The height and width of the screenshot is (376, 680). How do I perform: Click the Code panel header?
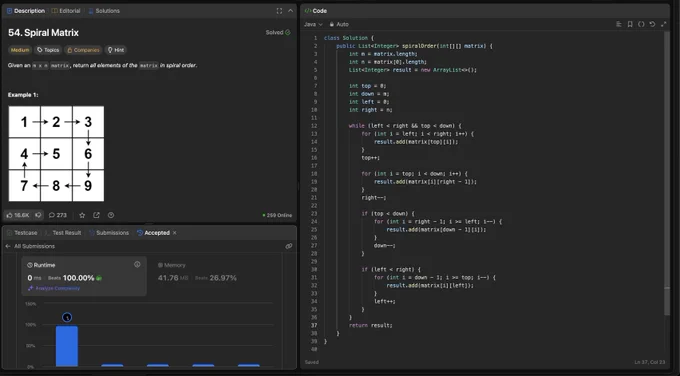pyautogui.click(x=485, y=11)
